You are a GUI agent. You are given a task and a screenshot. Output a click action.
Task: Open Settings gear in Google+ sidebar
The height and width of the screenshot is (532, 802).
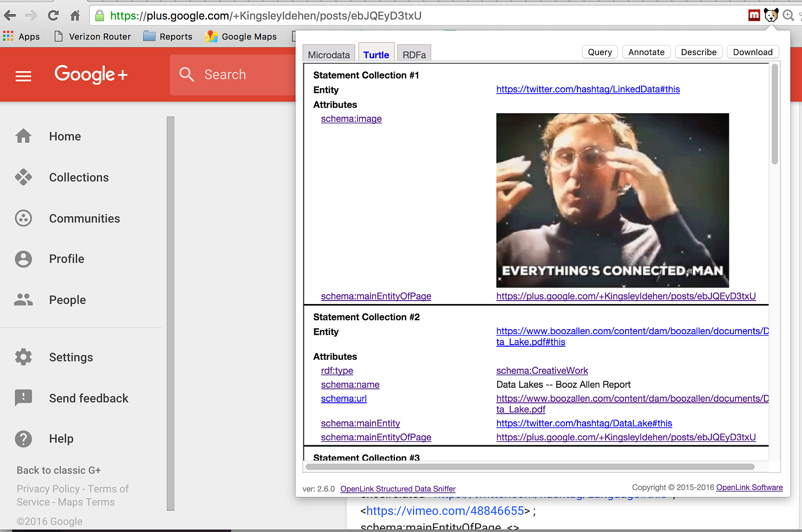(24, 357)
